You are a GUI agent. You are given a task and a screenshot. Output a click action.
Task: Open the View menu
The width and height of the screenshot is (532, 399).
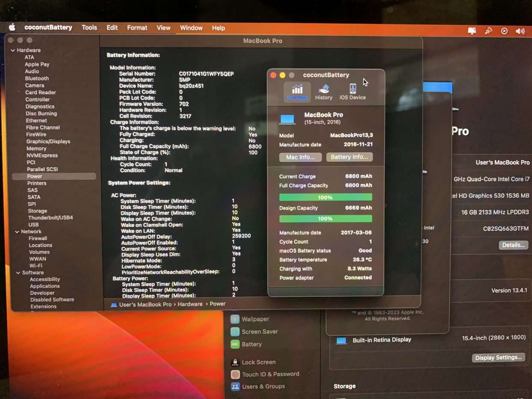point(163,28)
